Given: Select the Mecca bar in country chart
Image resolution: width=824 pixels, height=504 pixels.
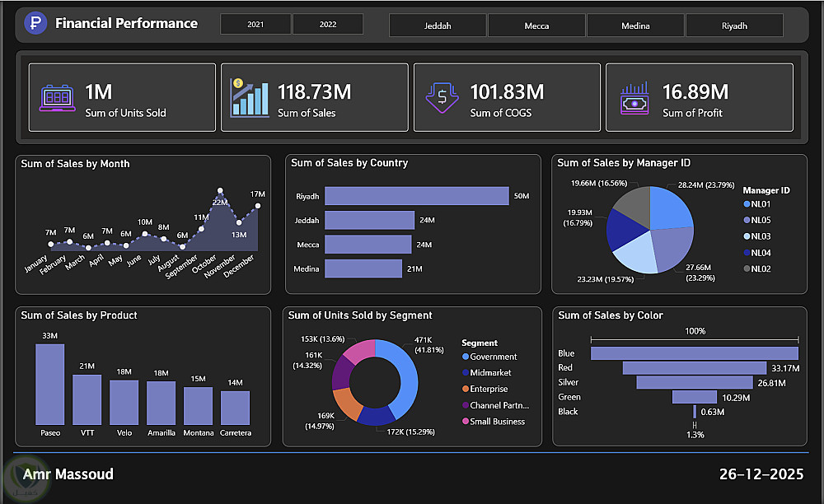Looking at the screenshot, I should 368,245.
